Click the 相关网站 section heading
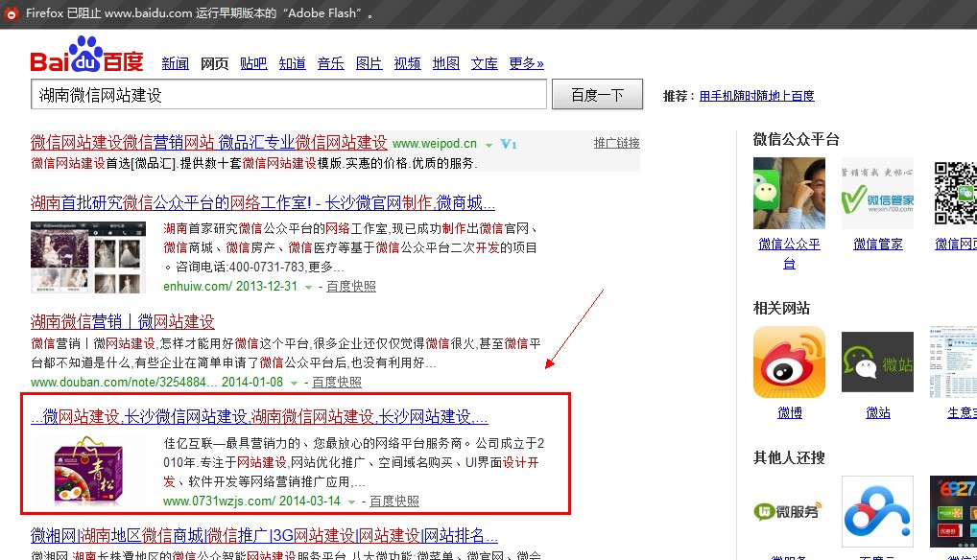The image size is (977, 560). click(781, 308)
